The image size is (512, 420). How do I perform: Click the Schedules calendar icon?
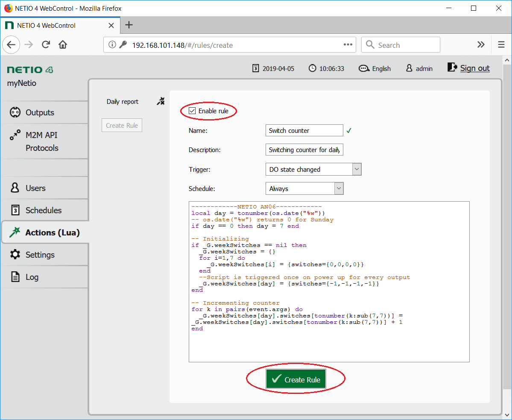tap(15, 210)
